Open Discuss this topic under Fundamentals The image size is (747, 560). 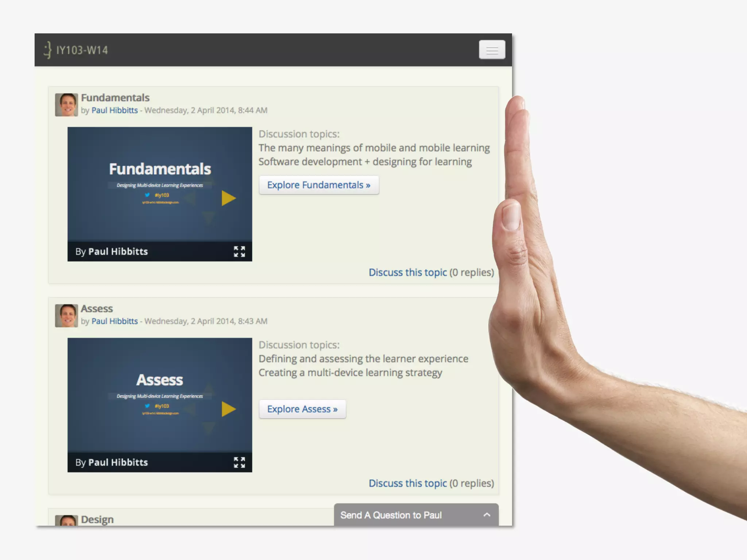(x=407, y=272)
